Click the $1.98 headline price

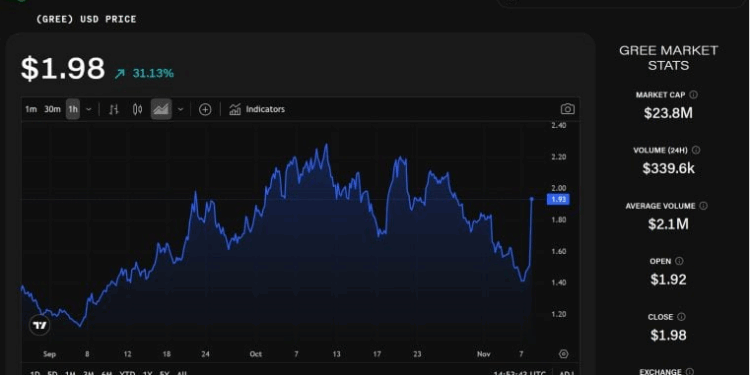click(x=63, y=68)
